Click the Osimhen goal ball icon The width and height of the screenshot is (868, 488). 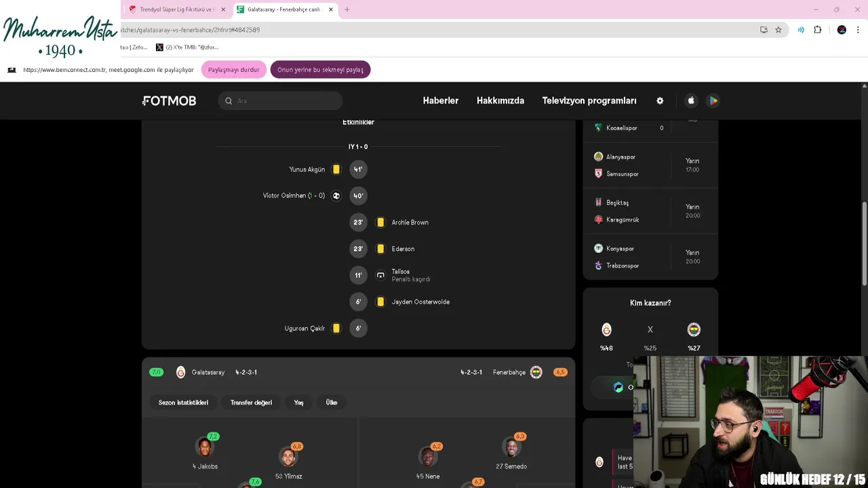tap(336, 196)
